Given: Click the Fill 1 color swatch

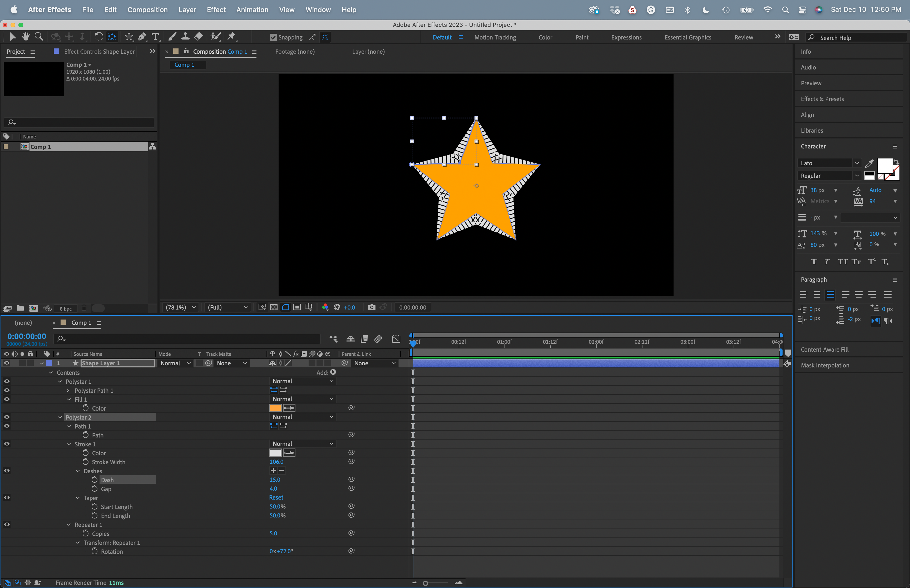Looking at the screenshot, I should click(275, 408).
